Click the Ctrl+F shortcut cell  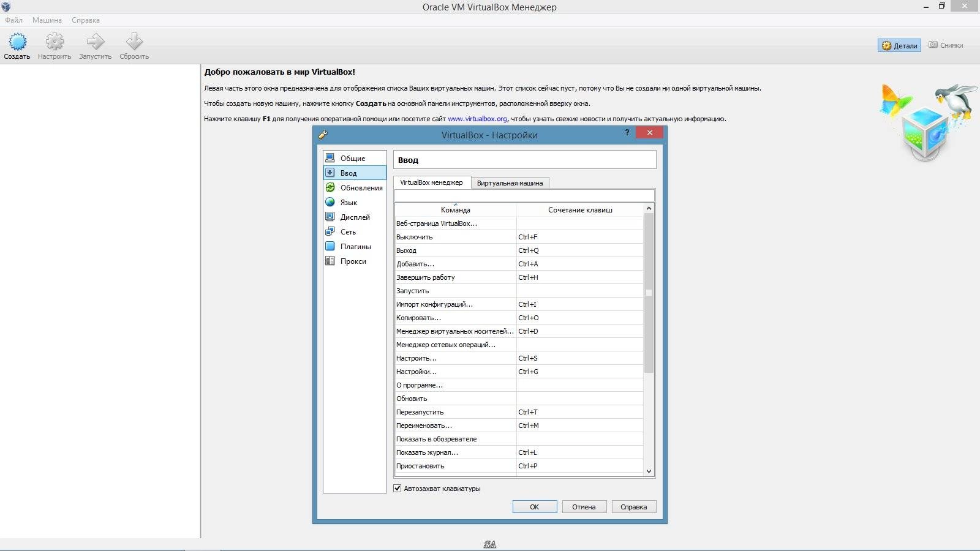click(580, 237)
